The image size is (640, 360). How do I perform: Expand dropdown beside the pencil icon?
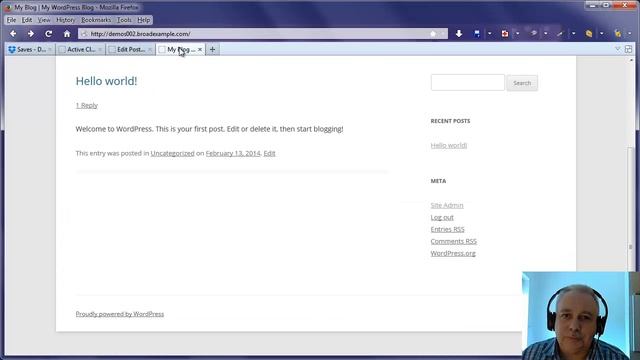tap(573, 34)
